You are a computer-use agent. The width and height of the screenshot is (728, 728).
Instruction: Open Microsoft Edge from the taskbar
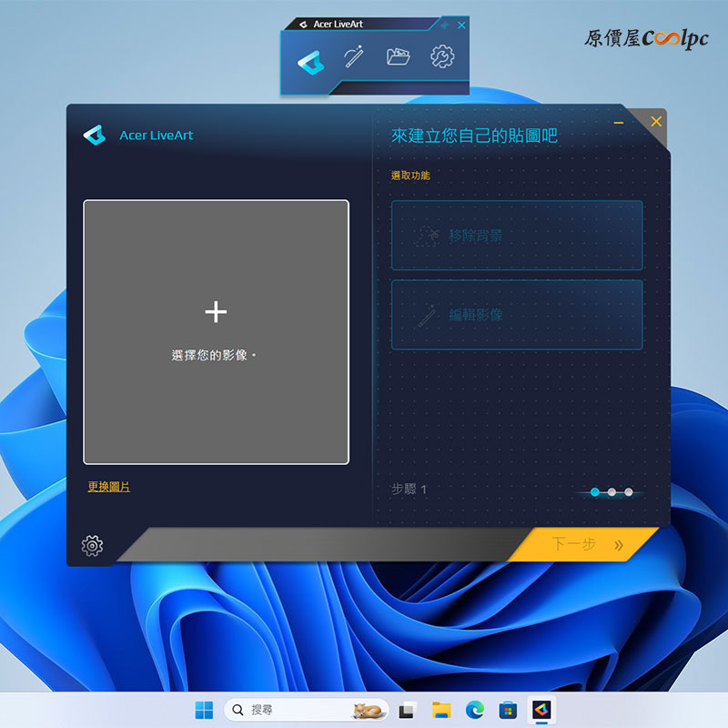coord(474,710)
